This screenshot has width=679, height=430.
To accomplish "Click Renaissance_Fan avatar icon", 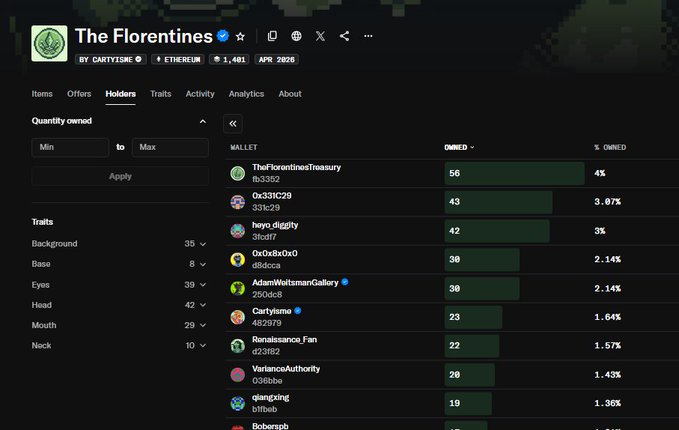I will [238, 346].
